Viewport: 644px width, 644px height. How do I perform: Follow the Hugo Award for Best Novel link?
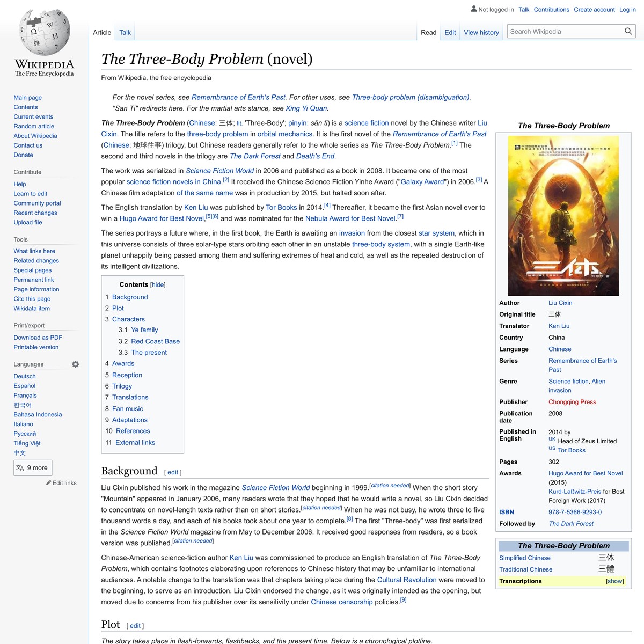[586, 473]
